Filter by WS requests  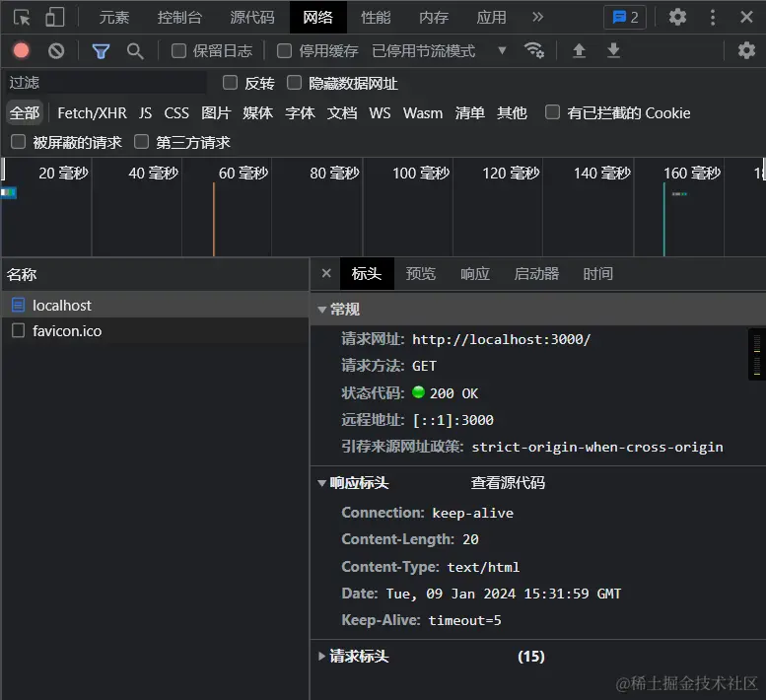click(380, 112)
